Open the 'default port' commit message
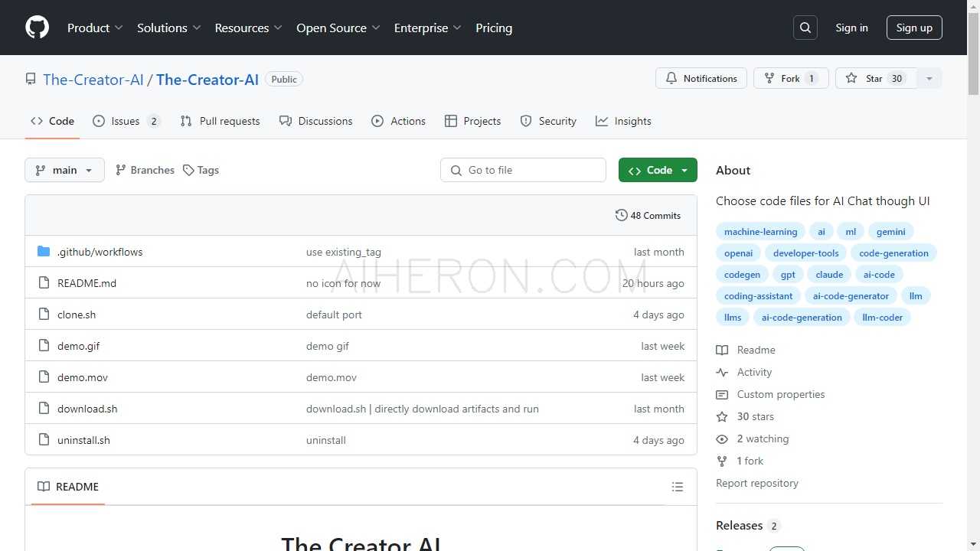This screenshot has height=551, width=980. [334, 315]
